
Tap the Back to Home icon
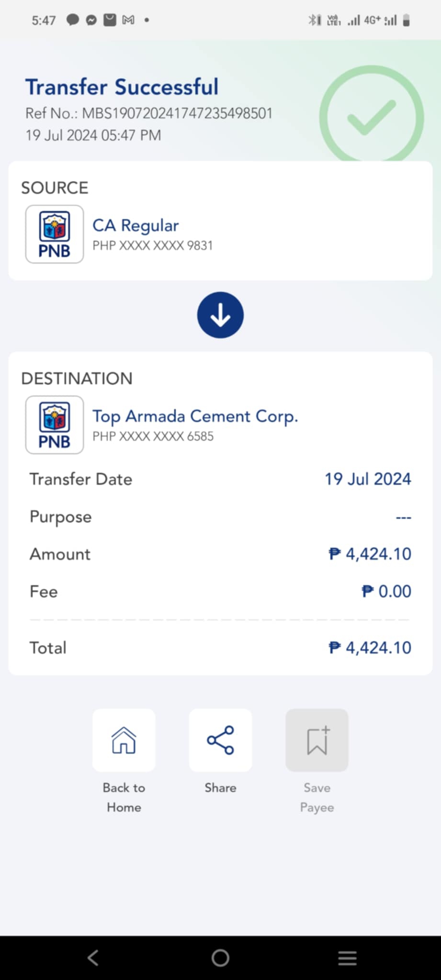(x=124, y=740)
